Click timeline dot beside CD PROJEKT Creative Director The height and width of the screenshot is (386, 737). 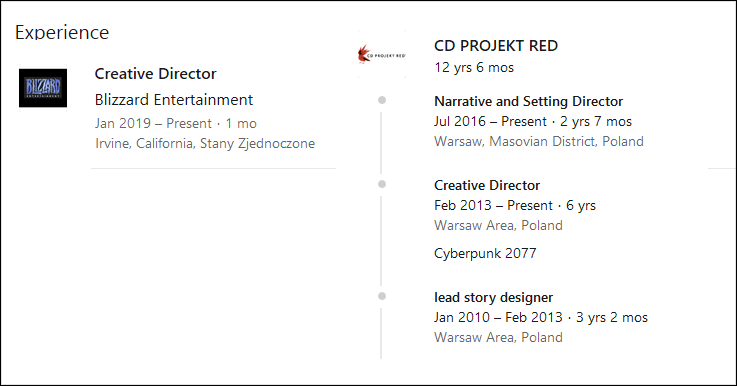tap(382, 184)
